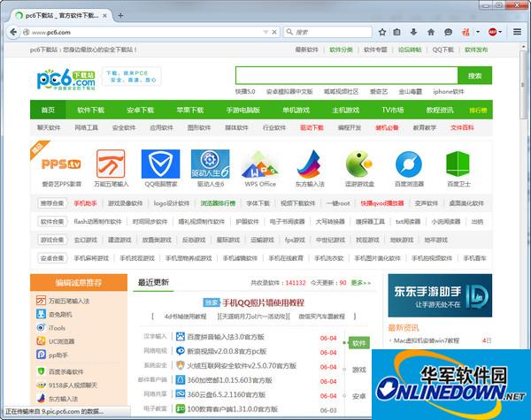Expand the address bar history dropdown arrow

tap(265, 32)
